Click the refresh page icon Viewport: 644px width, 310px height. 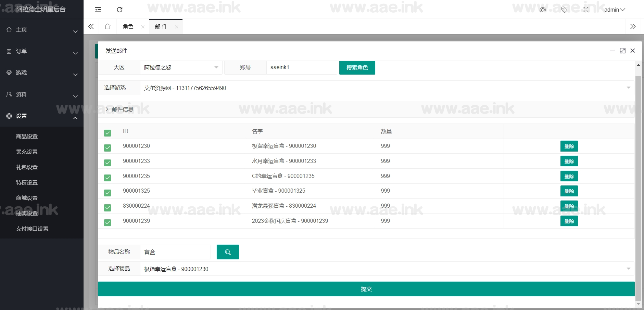pyautogui.click(x=119, y=10)
